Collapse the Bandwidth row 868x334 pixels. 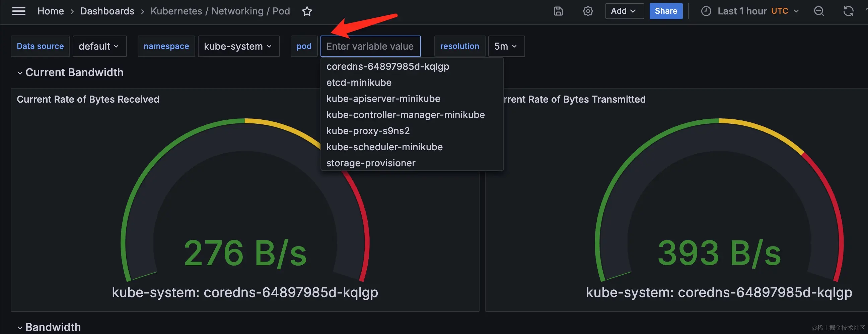(20, 328)
